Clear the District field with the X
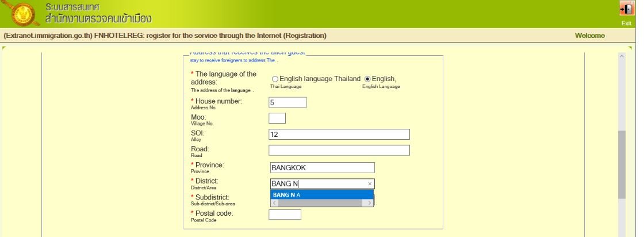 point(370,184)
